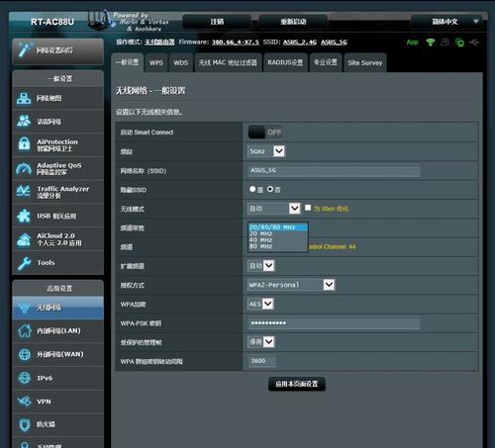Click the ASUS_5G SSID link in header

334,43
